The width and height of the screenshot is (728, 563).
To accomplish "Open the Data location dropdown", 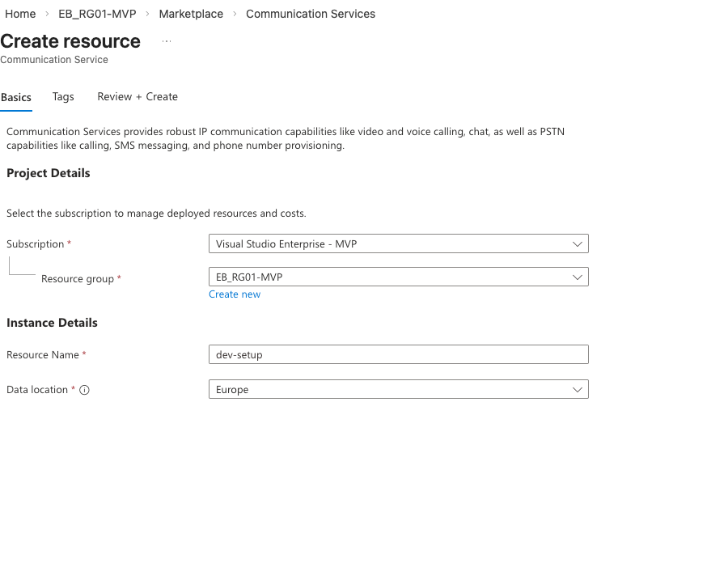I will (x=399, y=389).
